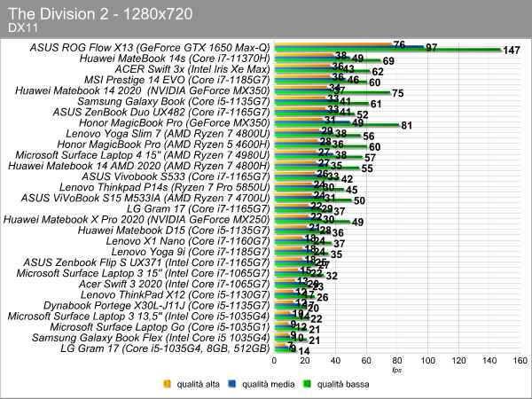Click the green qualità bassa legend swatch
The image size is (532, 399).
307,384
